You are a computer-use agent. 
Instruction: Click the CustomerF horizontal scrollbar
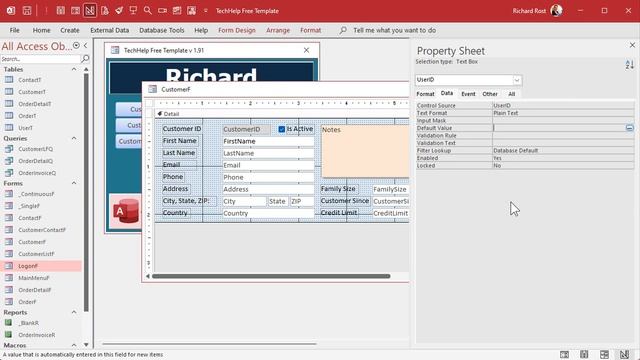pos(271,276)
